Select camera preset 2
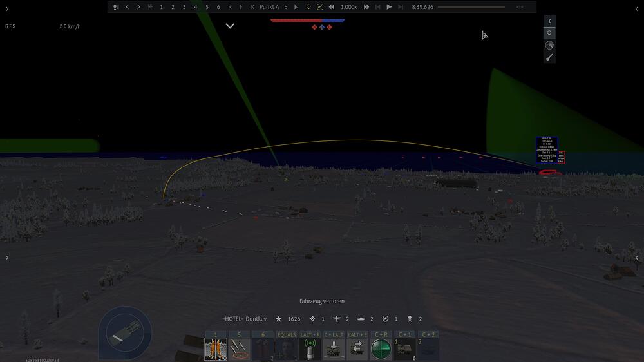 [x=173, y=7]
